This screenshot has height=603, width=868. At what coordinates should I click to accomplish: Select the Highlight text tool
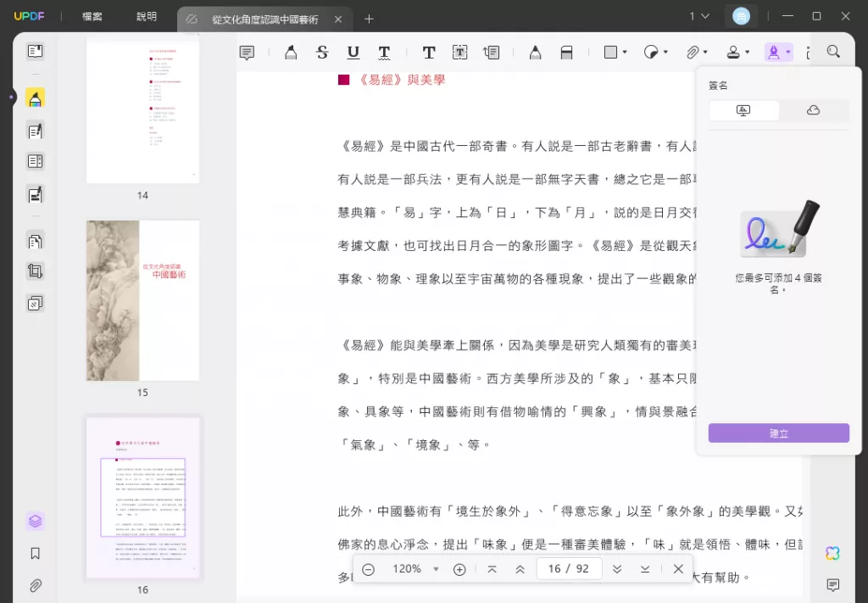pyautogui.click(x=291, y=53)
